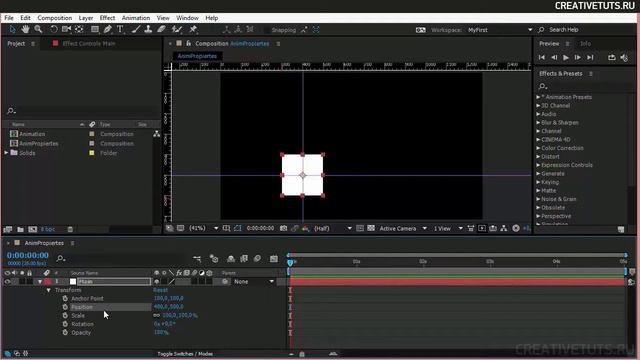Create a new folder in Project panel
640x360 pixels.
[20, 229]
